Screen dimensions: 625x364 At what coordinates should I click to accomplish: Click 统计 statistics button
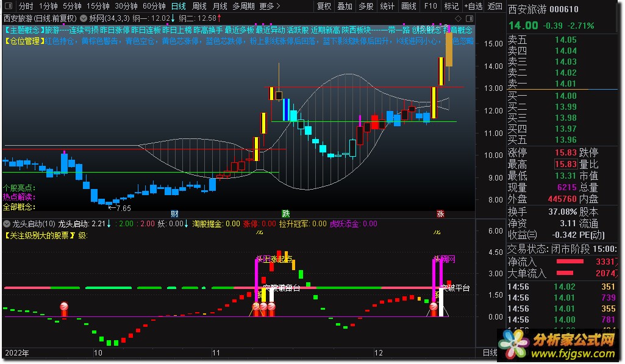coord(387,6)
